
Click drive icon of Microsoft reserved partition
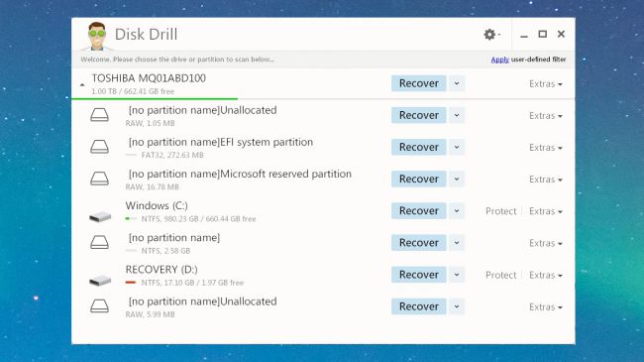pos(99,179)
